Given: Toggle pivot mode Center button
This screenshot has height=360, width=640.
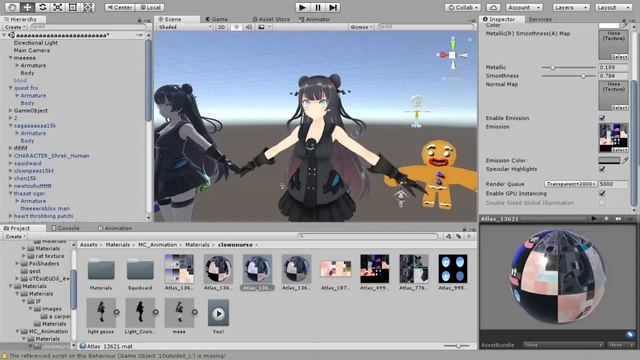Looking at the screenshot, I should [120, 7].
